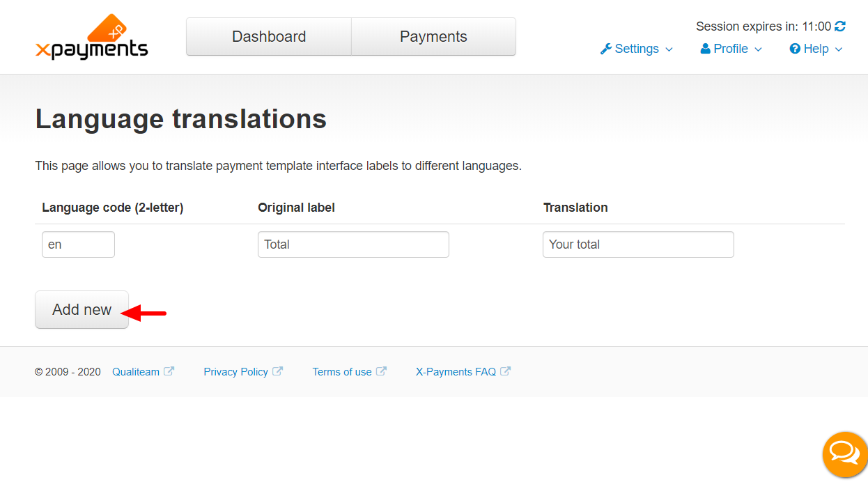Click the Add new button
This screenshot has width=868, height=489.
(82, 309)
